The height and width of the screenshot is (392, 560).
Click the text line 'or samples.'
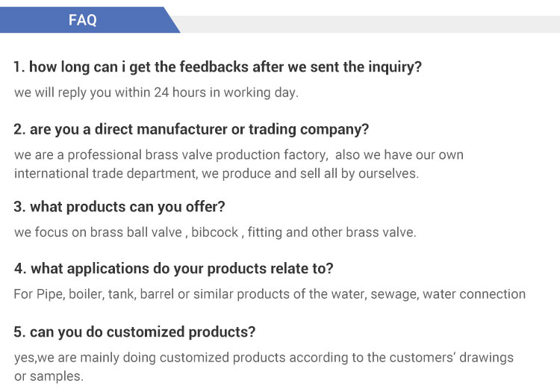point(49,376)
